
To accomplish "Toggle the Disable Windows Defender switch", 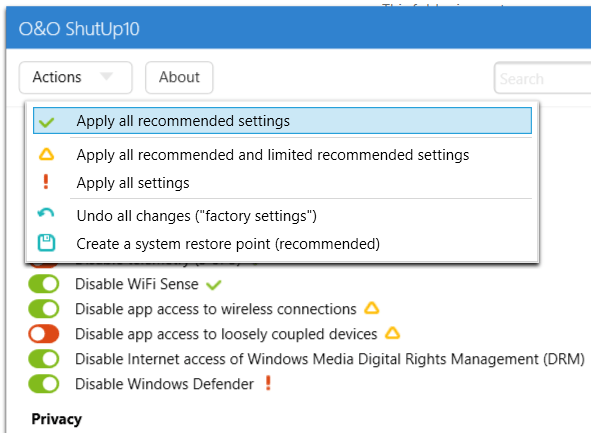I will tap(44, 384).
